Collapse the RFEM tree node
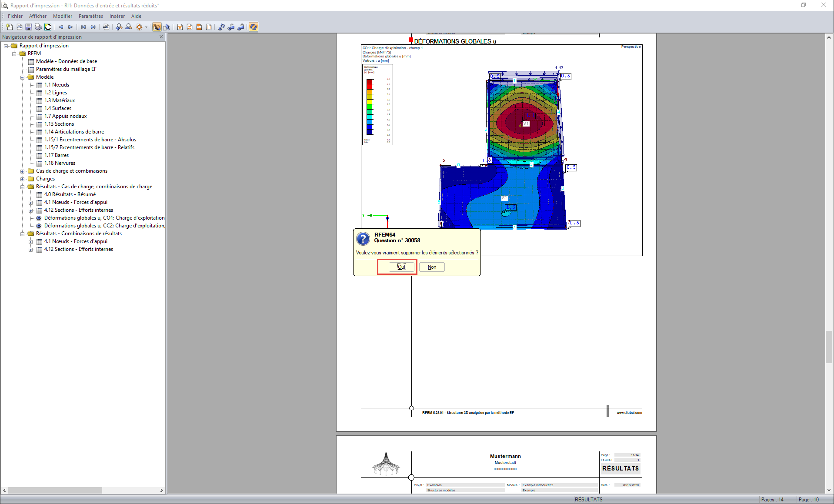The height and width of the screenshot is (504, 834). coord(14,53)
